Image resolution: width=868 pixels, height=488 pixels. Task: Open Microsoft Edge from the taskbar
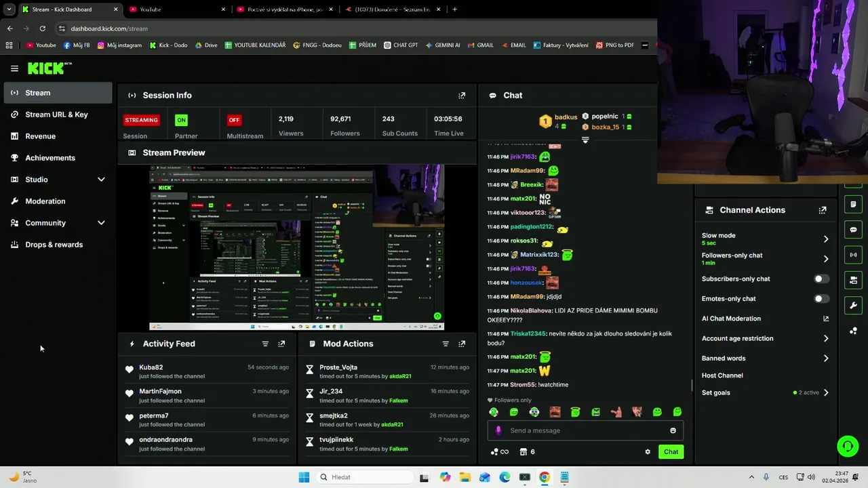(x=505, y=477)
